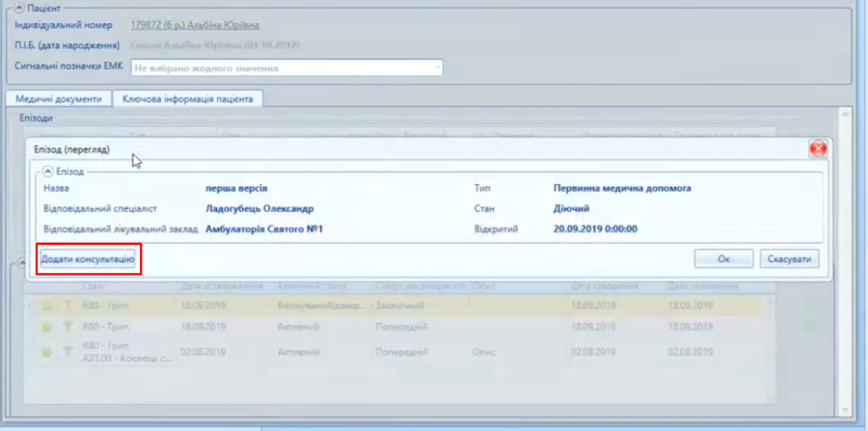The image size is (868, 431).
Task: Open patient link 179872 Альбіна Юріївна
Action: (x=195, y=25)
